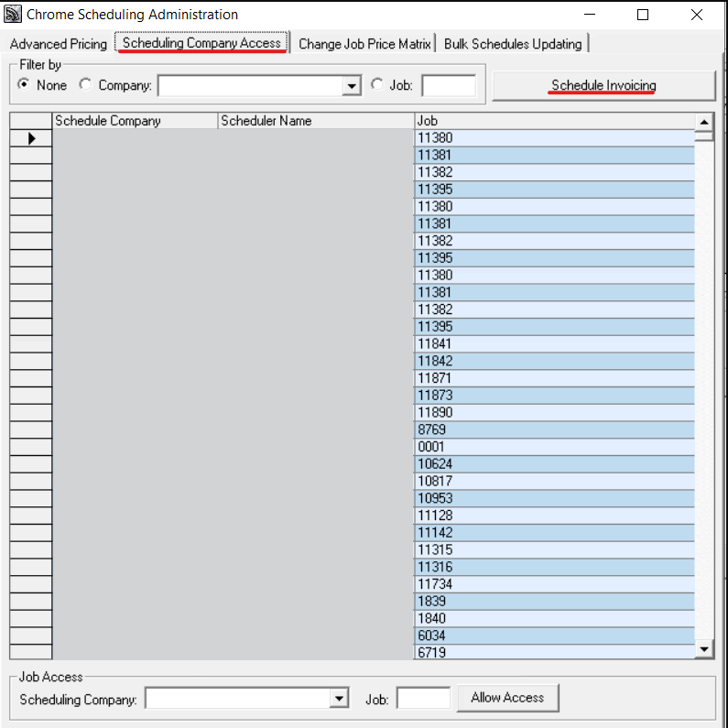
Task: Click the Schedule Company column header
Action: pyautogui.click(x=135, y=121)
